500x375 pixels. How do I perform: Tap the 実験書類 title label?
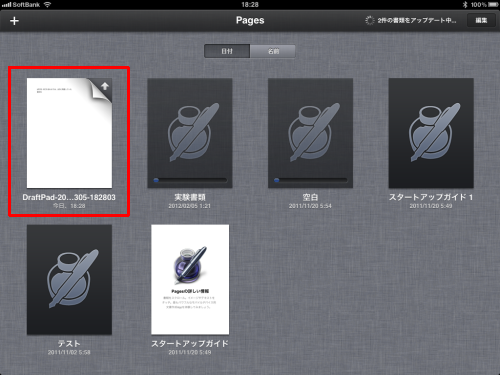click(190, 197)
